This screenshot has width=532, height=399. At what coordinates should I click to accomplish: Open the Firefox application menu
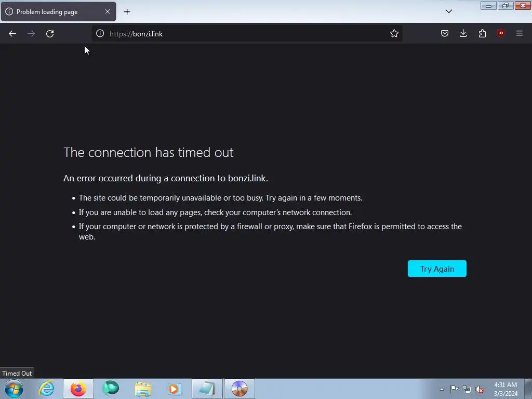(x=519, y=34)
